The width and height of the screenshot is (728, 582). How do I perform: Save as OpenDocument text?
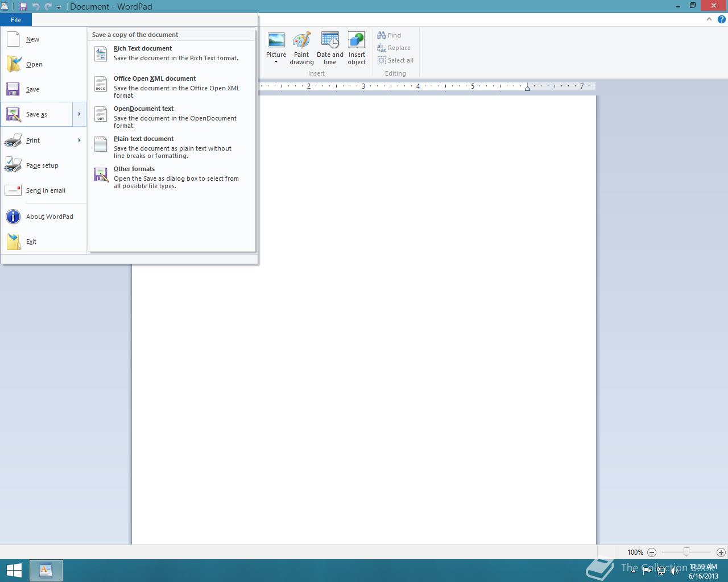pos(171,117)
